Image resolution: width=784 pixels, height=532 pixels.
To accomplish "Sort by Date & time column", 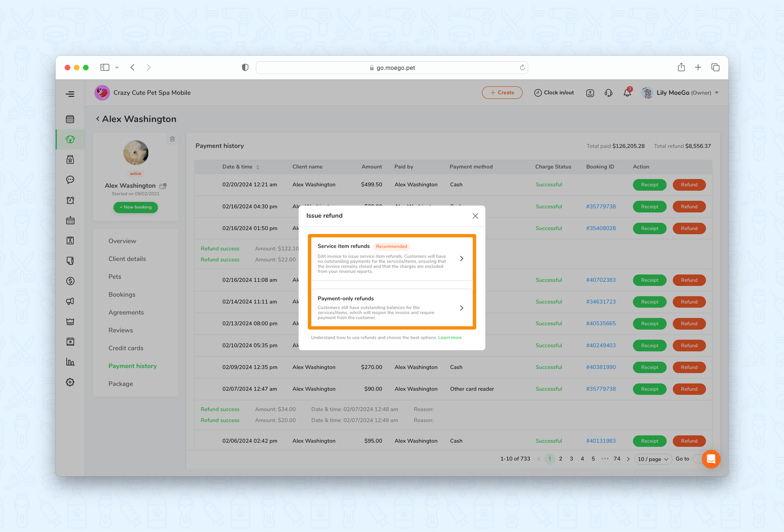I will pyautogui.click(x=258, y=167).
